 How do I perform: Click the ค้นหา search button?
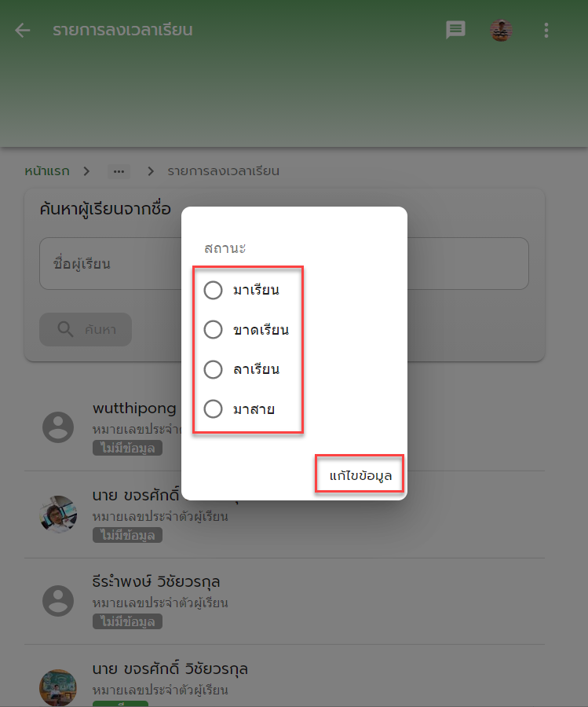(86, 329)
